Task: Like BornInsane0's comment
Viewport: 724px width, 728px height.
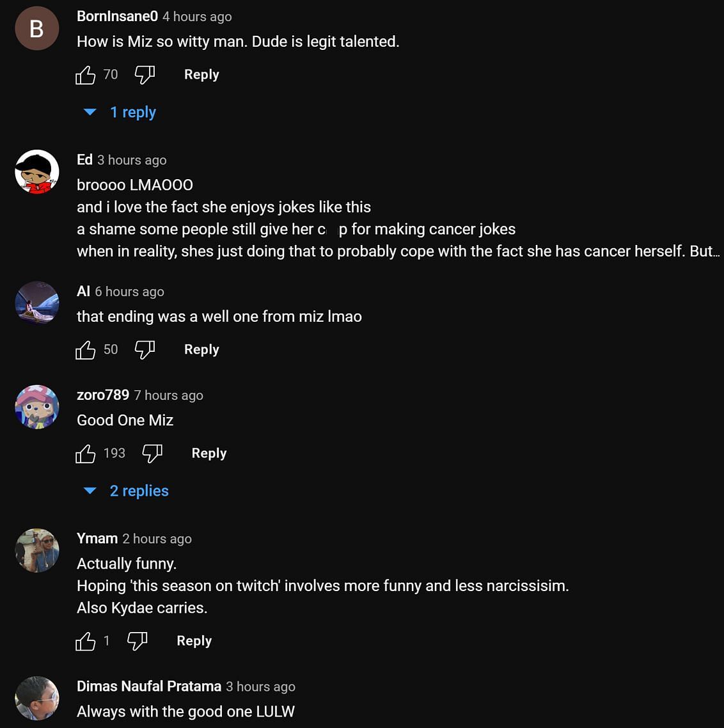Action: point(86,75)
